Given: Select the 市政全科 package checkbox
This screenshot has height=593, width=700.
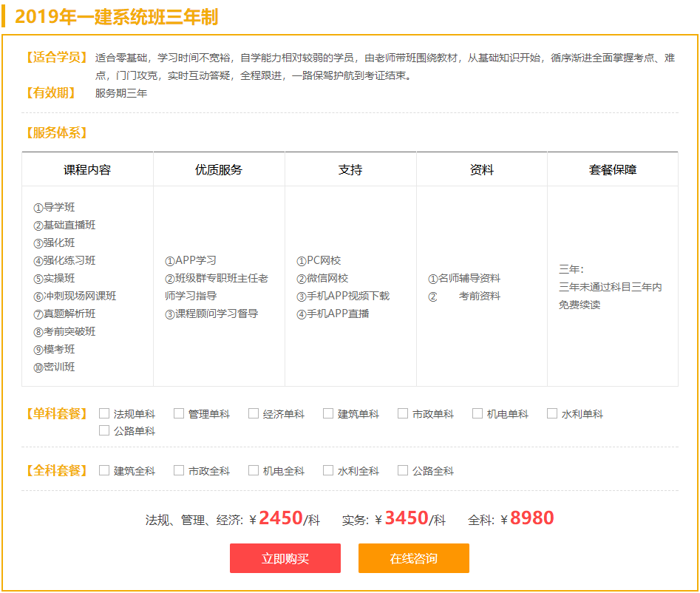Looking at the screenshot, I should point(179,470).
